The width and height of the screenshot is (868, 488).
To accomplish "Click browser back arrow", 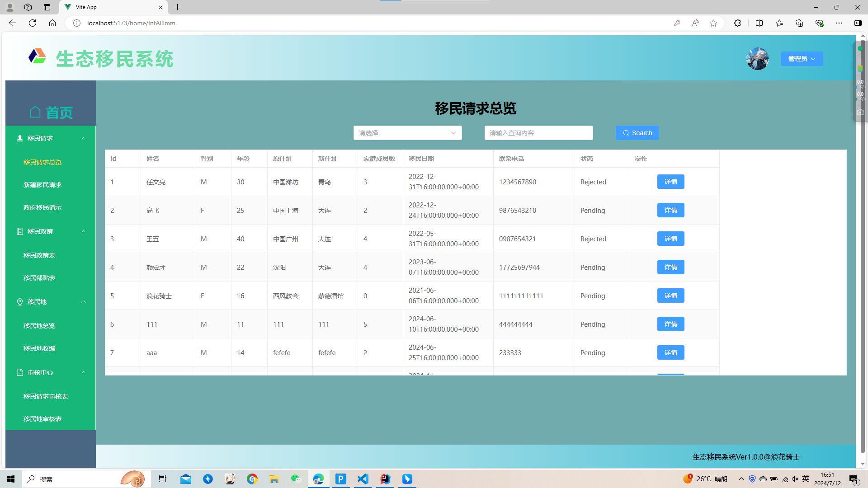I will point(13,23).
